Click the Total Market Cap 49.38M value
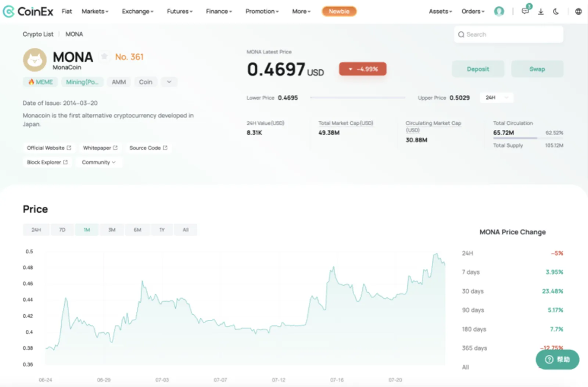588x387 pixels. pyautogui.click(x=329, y=133)
